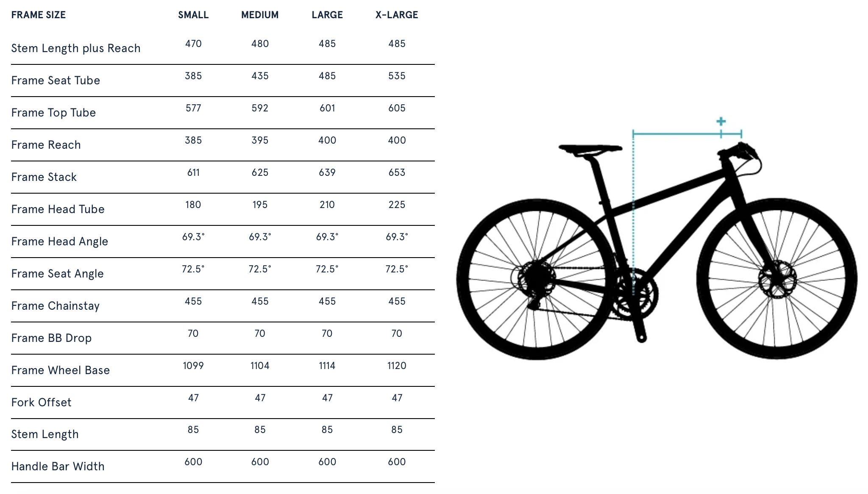Select the MEDIUM frame size header
The width and height of the screenshot is (868, 494).
(x=260, y=15)
